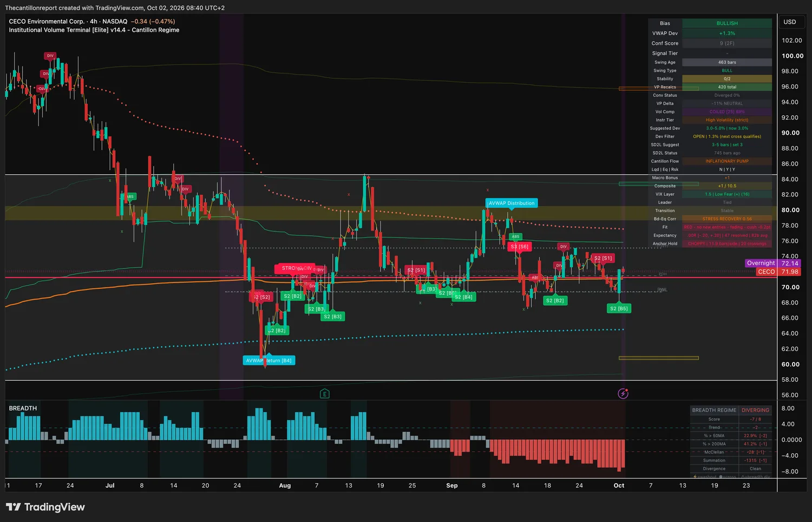Click the Oct label on time axis
This screenshot has height=522, width=812.
(619, 486)
